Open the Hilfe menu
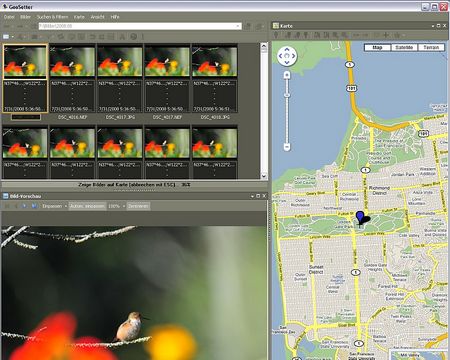The height and width of the screenshot is (360, 450). click(x=115, y=17)
